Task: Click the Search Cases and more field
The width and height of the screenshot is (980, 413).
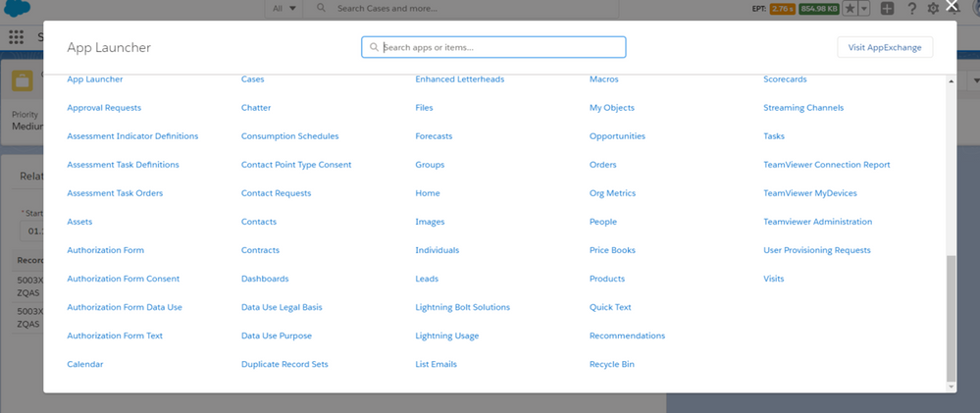Action: click(461, 9)
